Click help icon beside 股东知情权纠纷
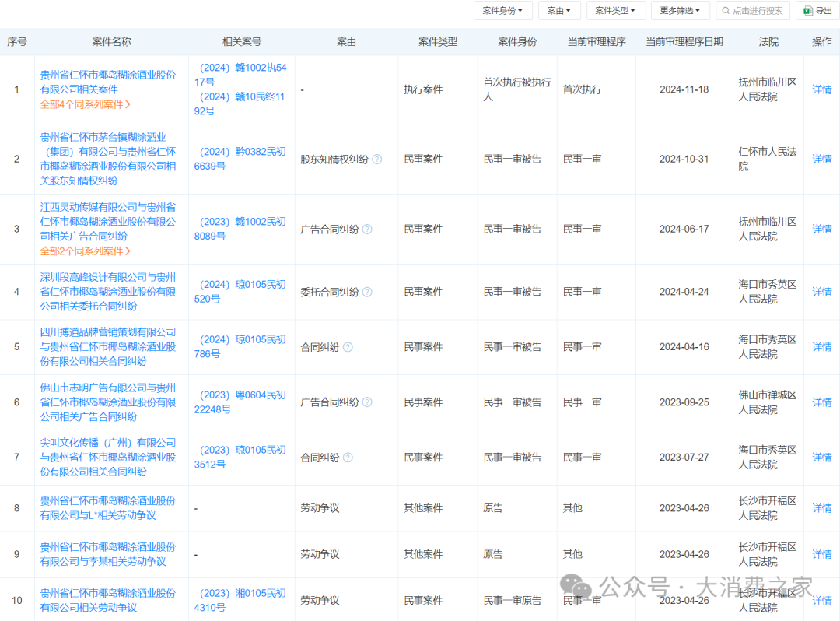840x621 pixels. (x=377, y=159)
